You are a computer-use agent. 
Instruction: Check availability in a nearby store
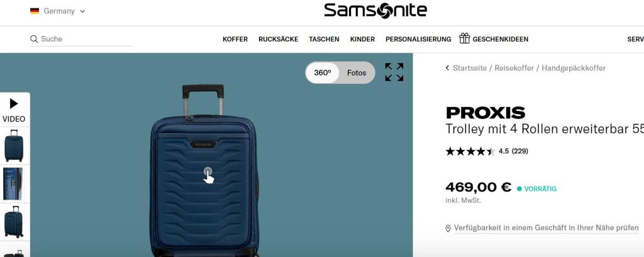tap(547, 228)
